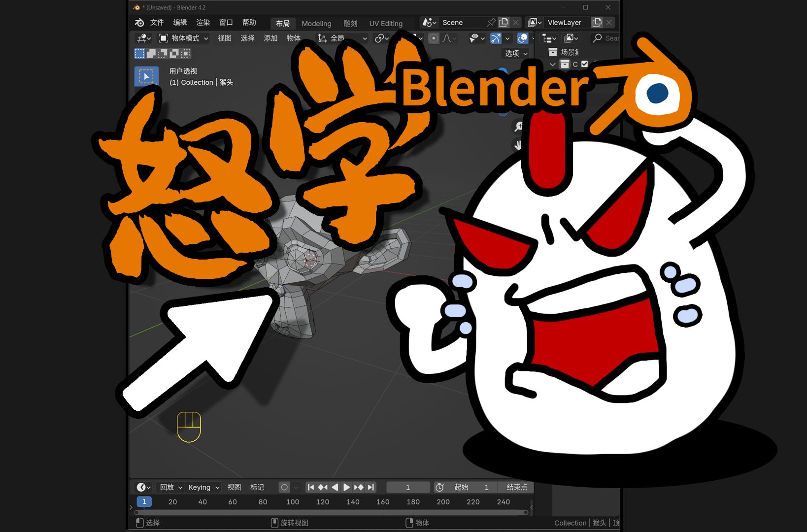The width and height of the screenshot is (807, 532).
Task: Open the view layer browse dropdown
Action: (x=535, y=23)
